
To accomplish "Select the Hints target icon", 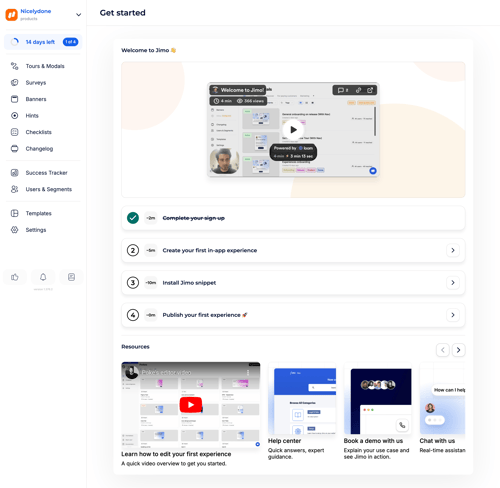I will point(15,116).
